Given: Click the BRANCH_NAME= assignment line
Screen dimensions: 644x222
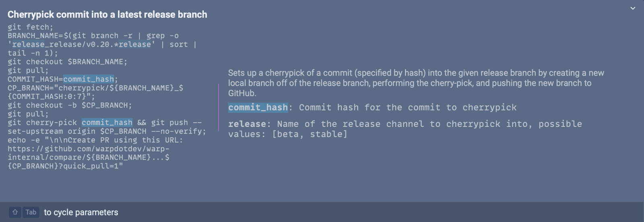Looking at the screenshot, I should tap(93, 36).
